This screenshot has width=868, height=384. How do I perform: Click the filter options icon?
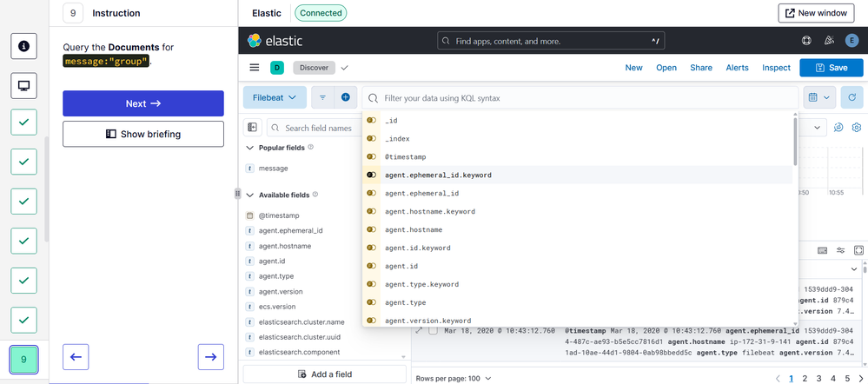pos(322,98)
